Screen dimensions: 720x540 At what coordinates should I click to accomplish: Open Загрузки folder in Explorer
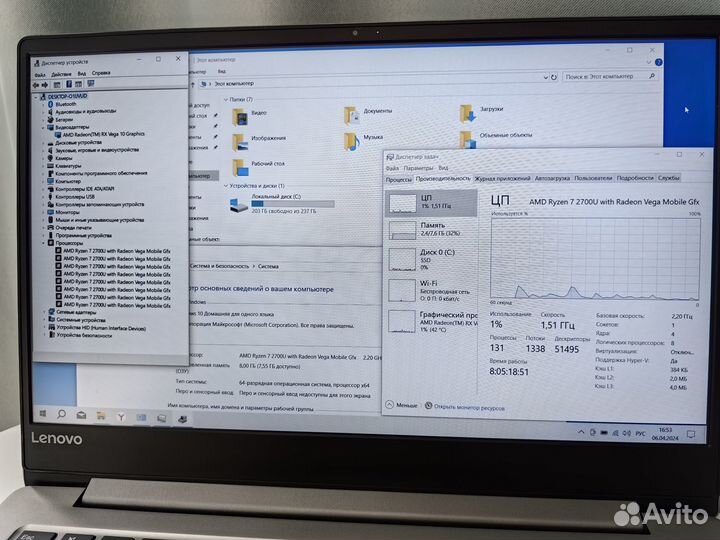482,113
